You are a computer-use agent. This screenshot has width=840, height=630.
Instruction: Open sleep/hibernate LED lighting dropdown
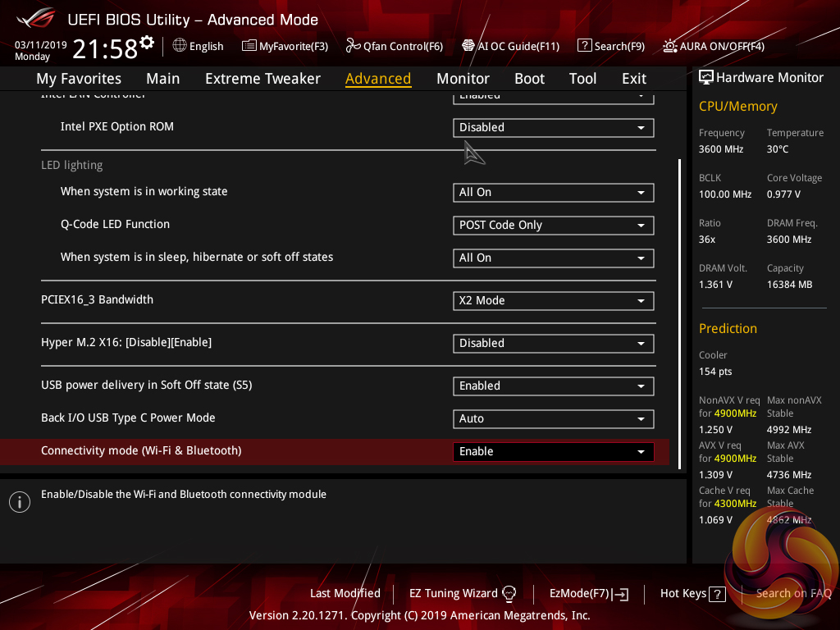click(554, 258)
